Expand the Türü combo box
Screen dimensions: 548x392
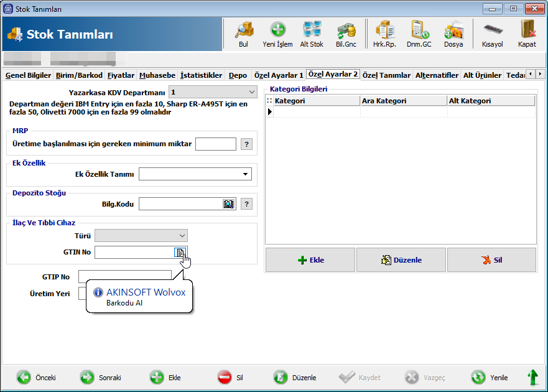pyautogui.click(x=182, y=236)
